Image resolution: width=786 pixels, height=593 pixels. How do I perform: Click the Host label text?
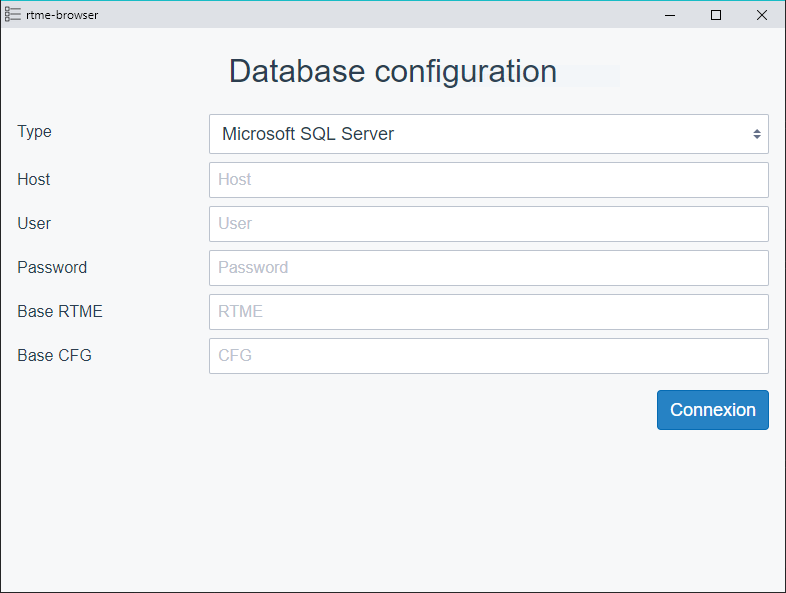click(34, 179)
